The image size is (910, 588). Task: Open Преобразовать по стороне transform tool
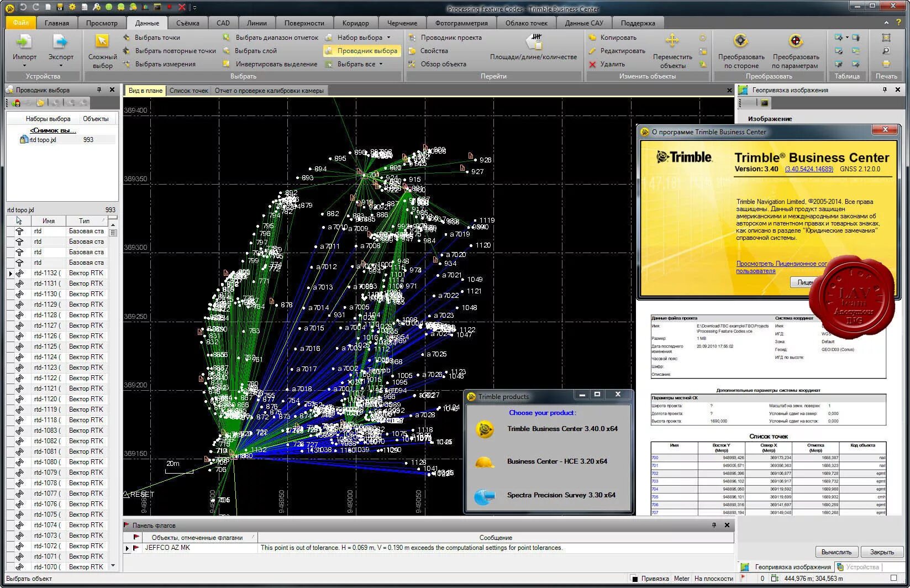tap(741, 51)
